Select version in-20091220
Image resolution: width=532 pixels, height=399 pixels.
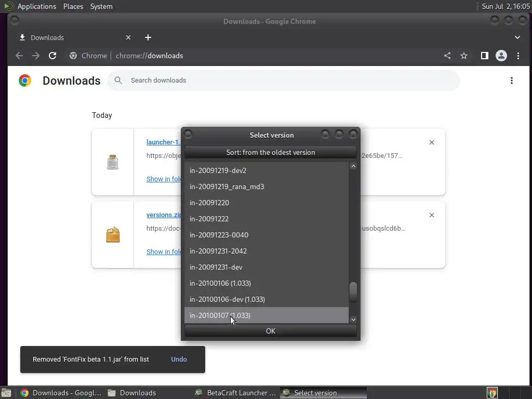click(x=267, y=203)
